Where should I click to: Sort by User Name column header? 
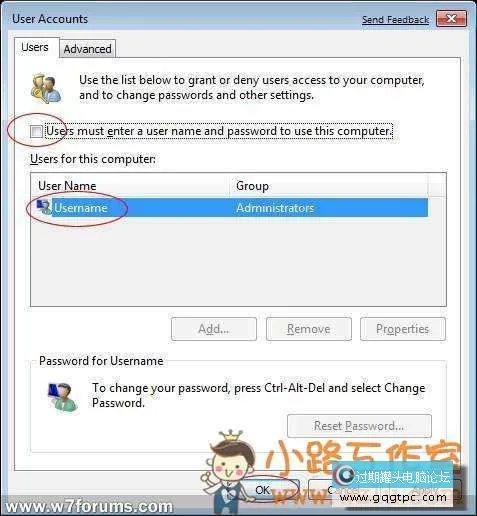[130, 185]
